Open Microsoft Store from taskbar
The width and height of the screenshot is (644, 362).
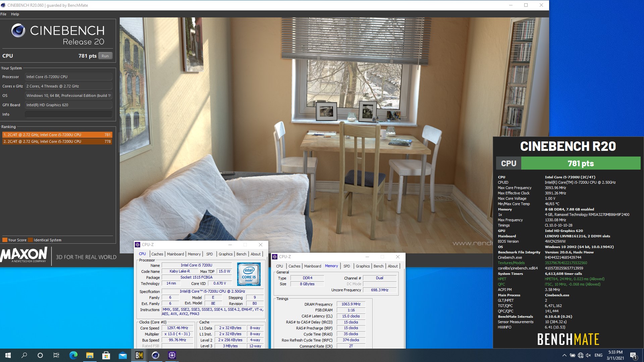(x=106, y=355)
